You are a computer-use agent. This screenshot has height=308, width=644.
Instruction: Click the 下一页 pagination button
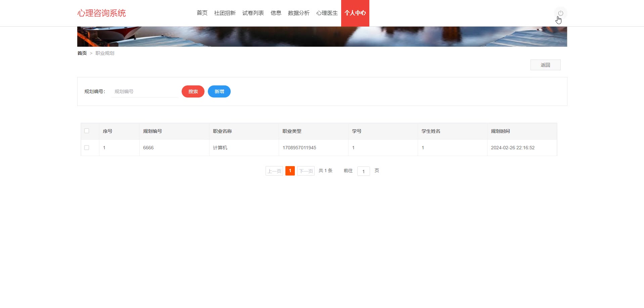[x=306, y=171]
